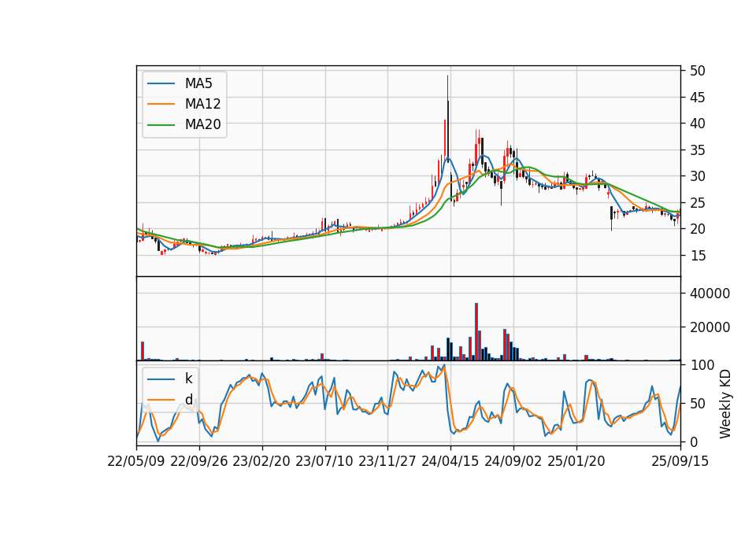Click the MA5 legend label
756x543 pixels.
(198, 83)
